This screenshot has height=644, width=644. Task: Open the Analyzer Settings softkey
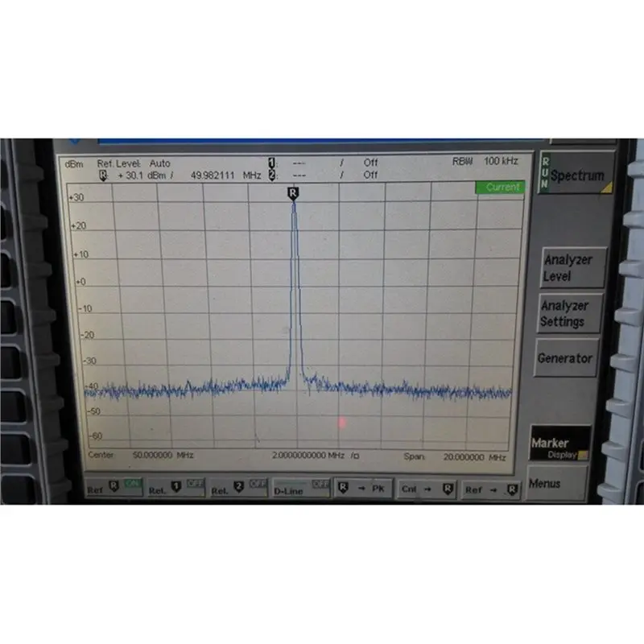pos(570,313)
